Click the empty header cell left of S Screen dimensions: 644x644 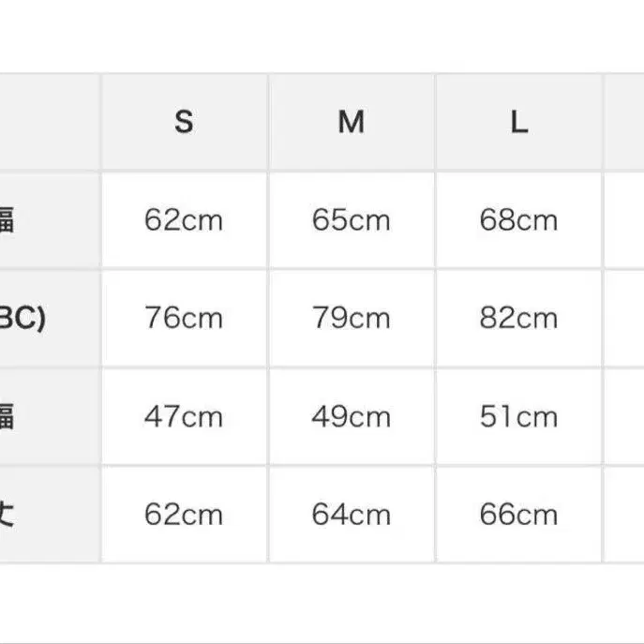[x=49, y=122]
